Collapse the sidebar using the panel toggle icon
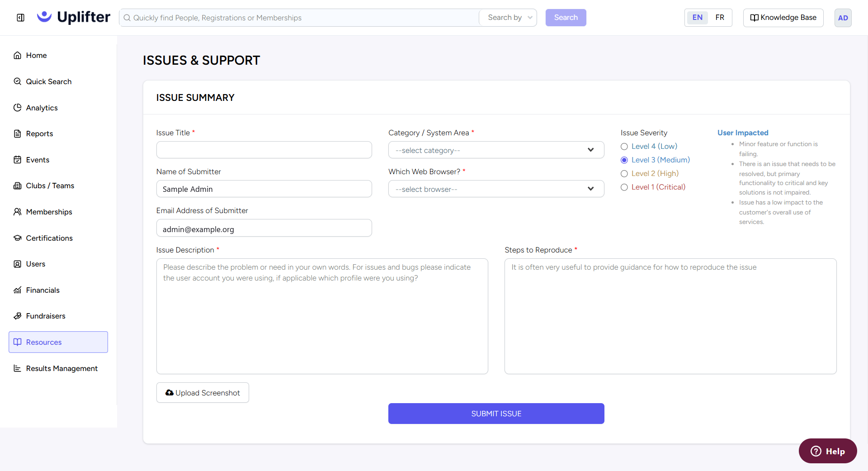Image resolution: width=868 pixels, height=471 pixels. [20, 18]
